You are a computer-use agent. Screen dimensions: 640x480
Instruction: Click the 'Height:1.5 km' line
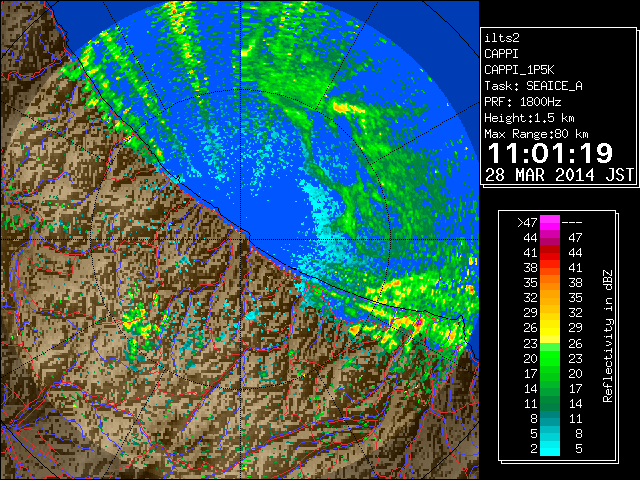[529, 118]
